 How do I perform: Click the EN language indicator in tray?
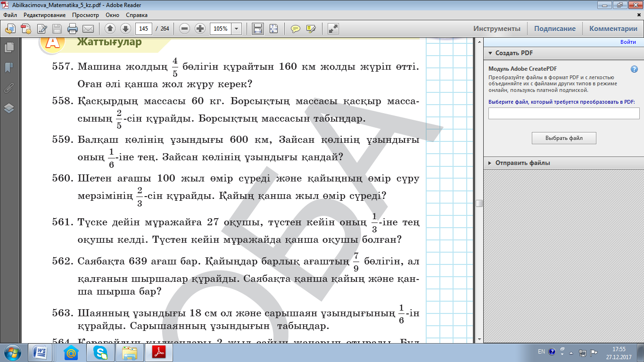pyautogui.click(x=541, y=352)
